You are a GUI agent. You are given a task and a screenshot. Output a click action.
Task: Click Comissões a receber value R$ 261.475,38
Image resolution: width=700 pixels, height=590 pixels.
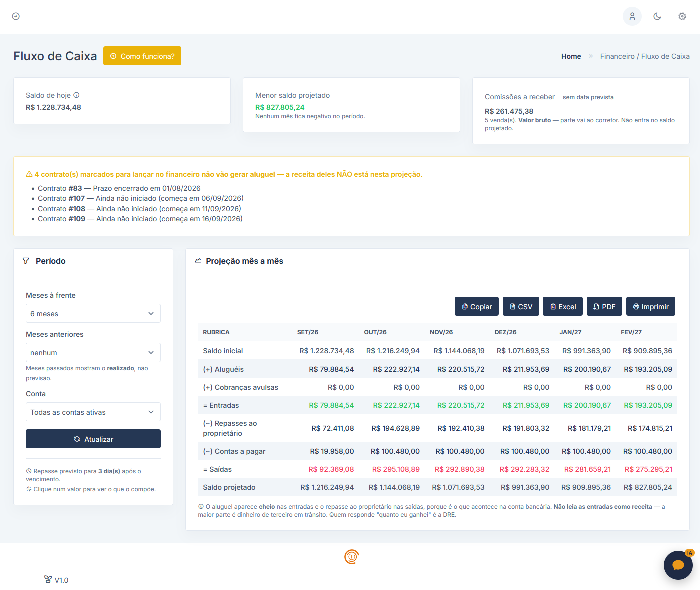[509, 111]
